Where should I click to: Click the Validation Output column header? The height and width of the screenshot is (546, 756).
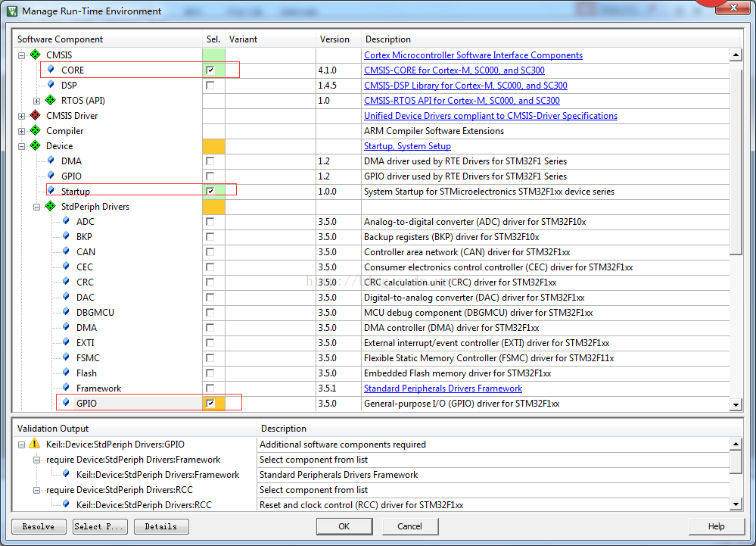pyautogui.click(x=135, y=429)
